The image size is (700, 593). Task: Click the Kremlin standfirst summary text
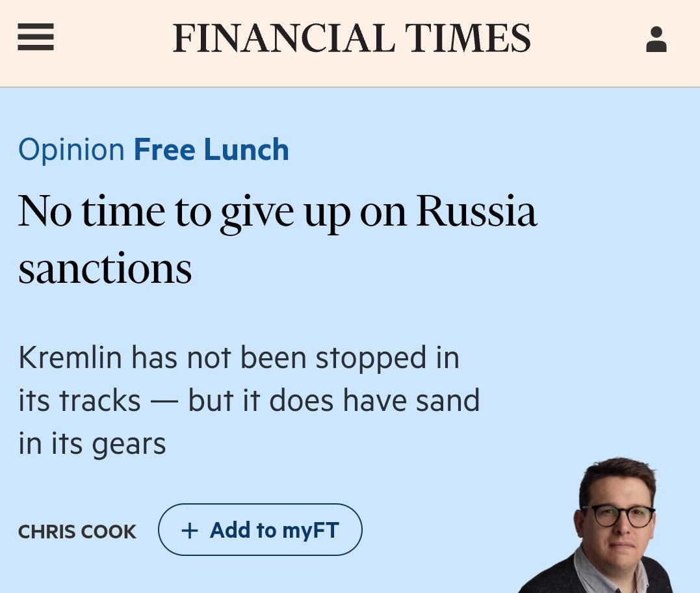coord(249,401)
